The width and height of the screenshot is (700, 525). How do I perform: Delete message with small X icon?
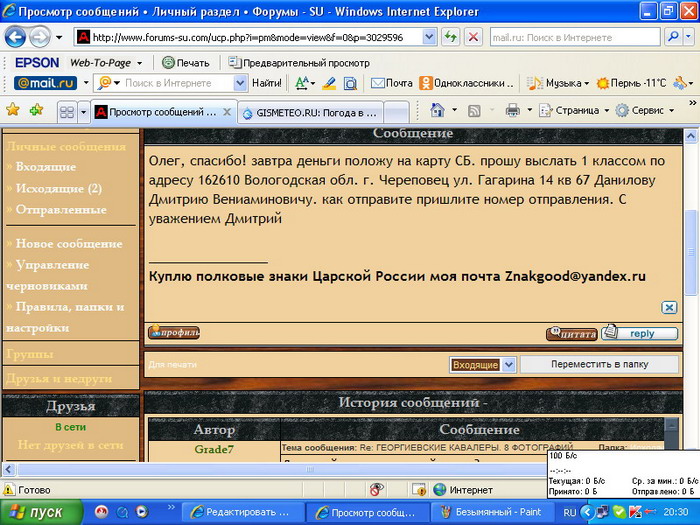click(670, 307)
